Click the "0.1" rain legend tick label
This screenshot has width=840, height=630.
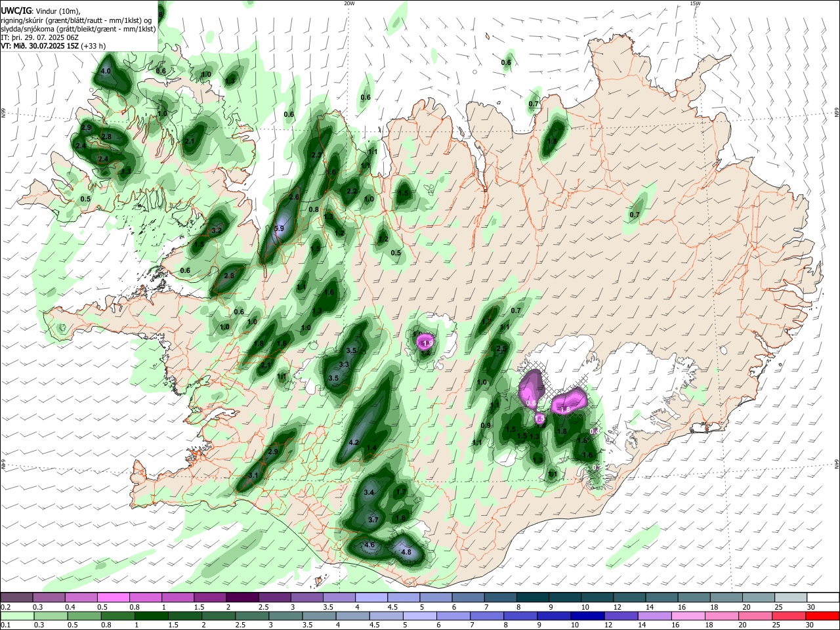point(5,625)
